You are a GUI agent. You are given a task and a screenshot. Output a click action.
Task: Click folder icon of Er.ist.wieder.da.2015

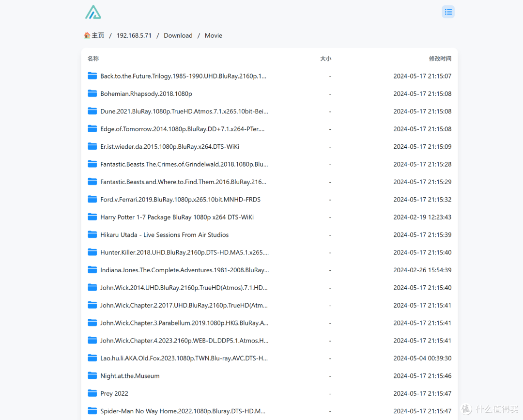(92, 146)
